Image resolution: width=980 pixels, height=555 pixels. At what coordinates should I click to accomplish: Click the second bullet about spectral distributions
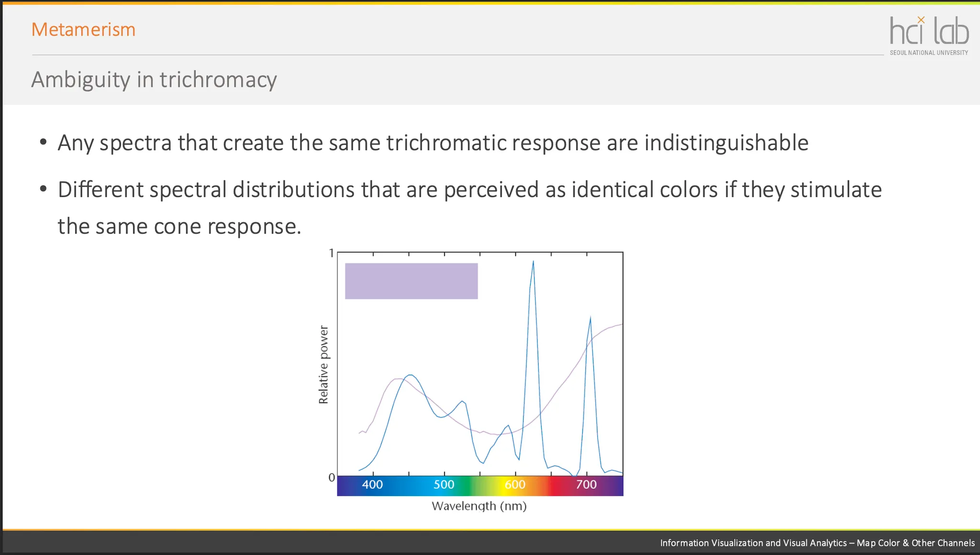click(469, 190)
